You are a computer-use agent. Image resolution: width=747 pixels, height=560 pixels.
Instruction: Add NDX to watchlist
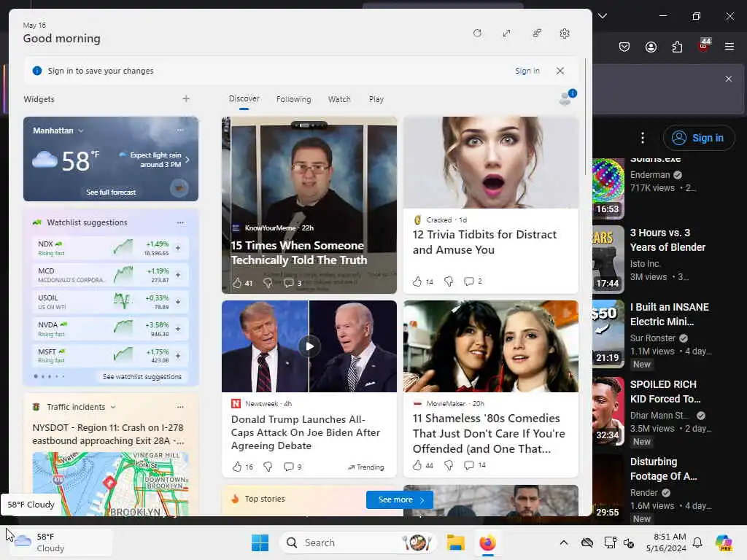pos(178,248)
